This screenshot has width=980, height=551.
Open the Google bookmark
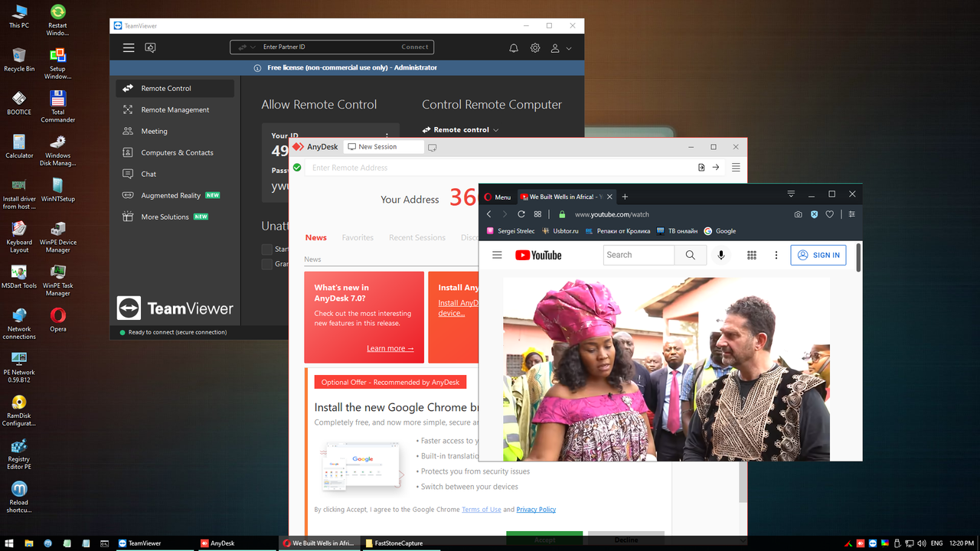[720, 231]
